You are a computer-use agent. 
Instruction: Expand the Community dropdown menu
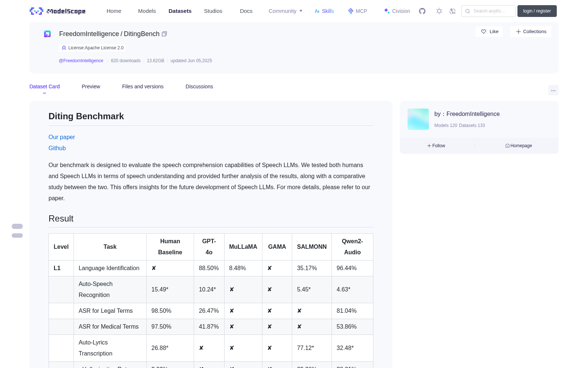286,11
